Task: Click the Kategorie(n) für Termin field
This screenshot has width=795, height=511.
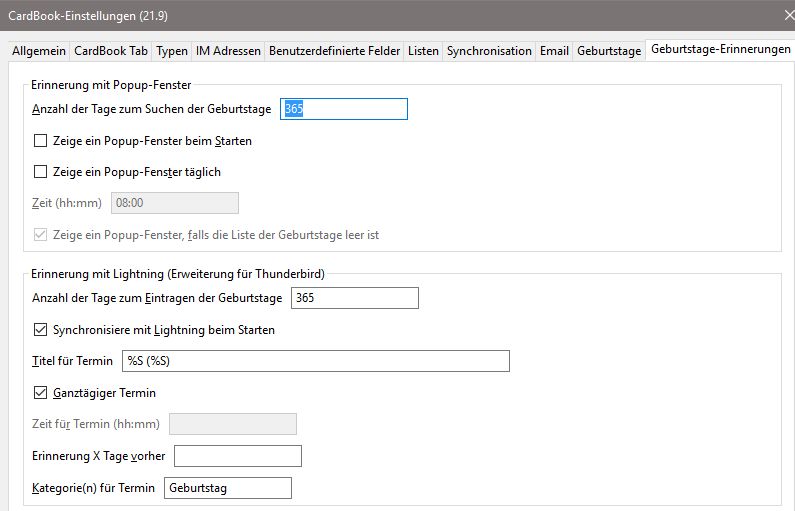Action: pos(228,488)
